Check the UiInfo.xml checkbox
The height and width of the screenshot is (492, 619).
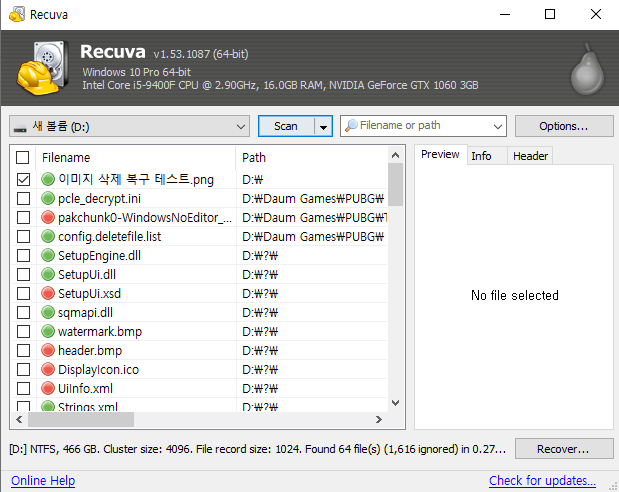(23, 388)
